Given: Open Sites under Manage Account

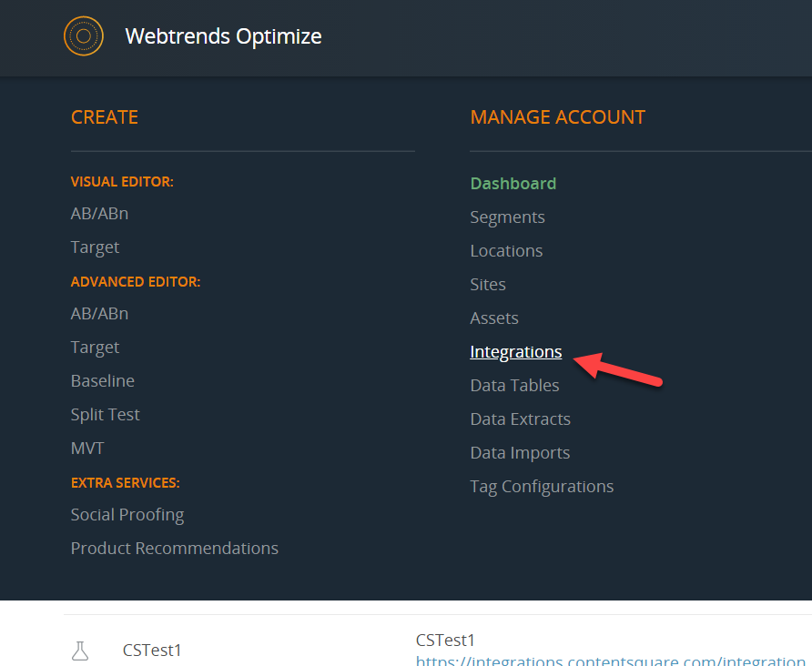Looking at the screenshot, I should point(488,284).
